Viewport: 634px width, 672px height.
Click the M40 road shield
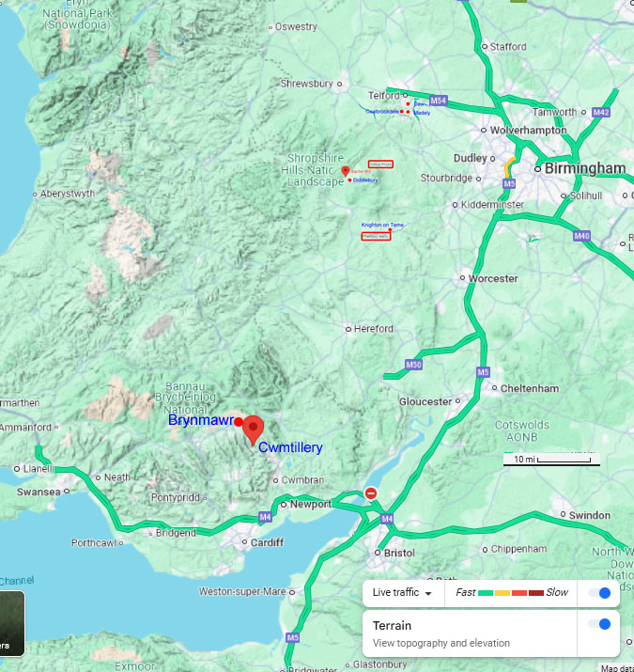point(581,236)
